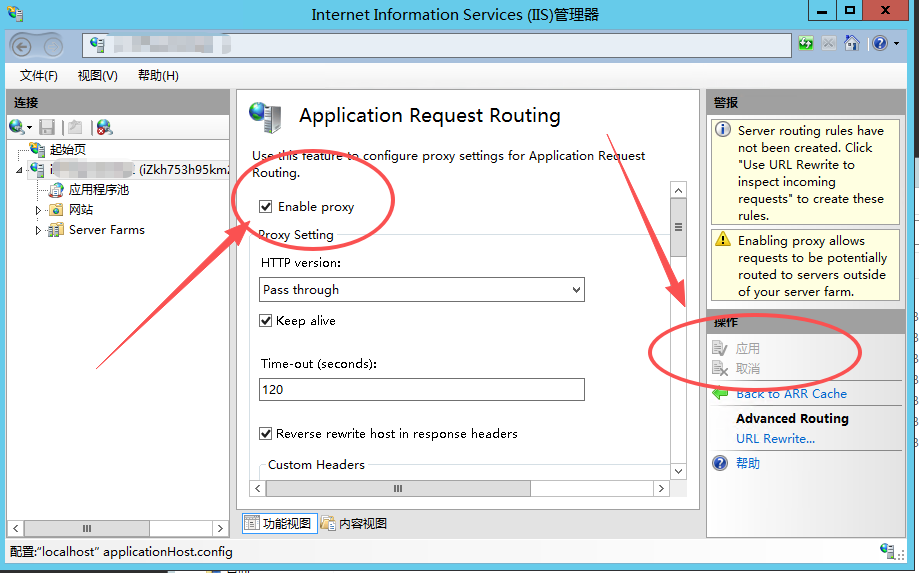This screenshot has height=573, width=919.
Task: Click the Time-out seconds input field
Action: coord(421,390)
